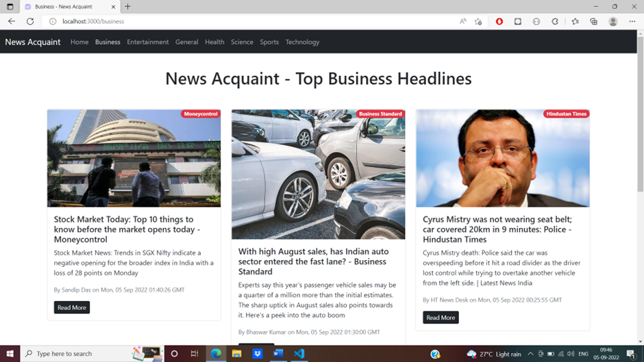The width and height of the screenshot is (644, 362).
Task: Open the Science news category
Action: pos(242,42)
